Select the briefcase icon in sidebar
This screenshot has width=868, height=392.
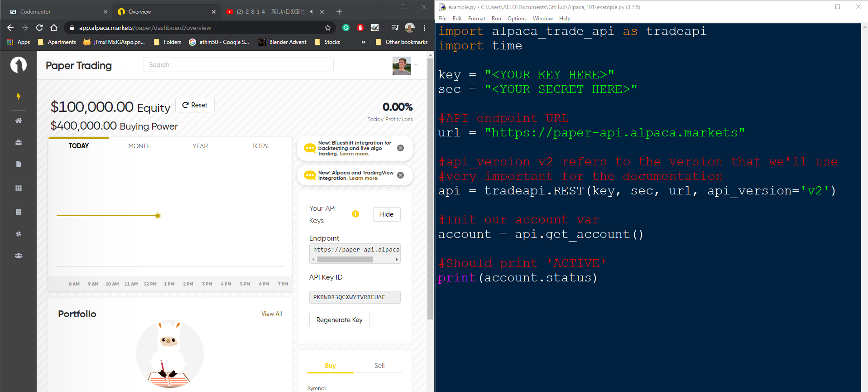tap(19, 142)
